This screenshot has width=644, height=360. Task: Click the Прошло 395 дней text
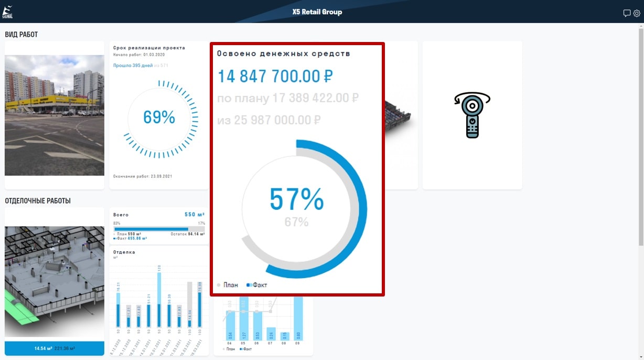pyautogui.click(x=133, y=66)
